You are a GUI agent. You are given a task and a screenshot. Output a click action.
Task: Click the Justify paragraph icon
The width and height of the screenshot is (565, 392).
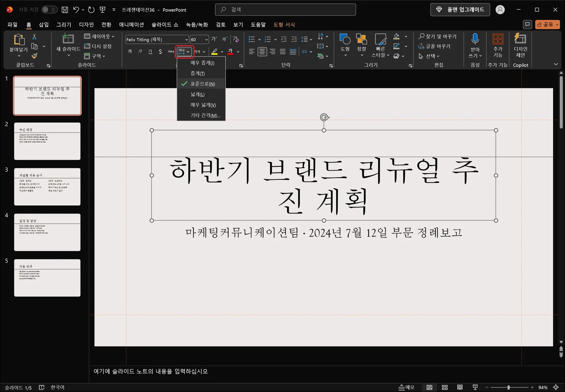(x=282, y=52)
